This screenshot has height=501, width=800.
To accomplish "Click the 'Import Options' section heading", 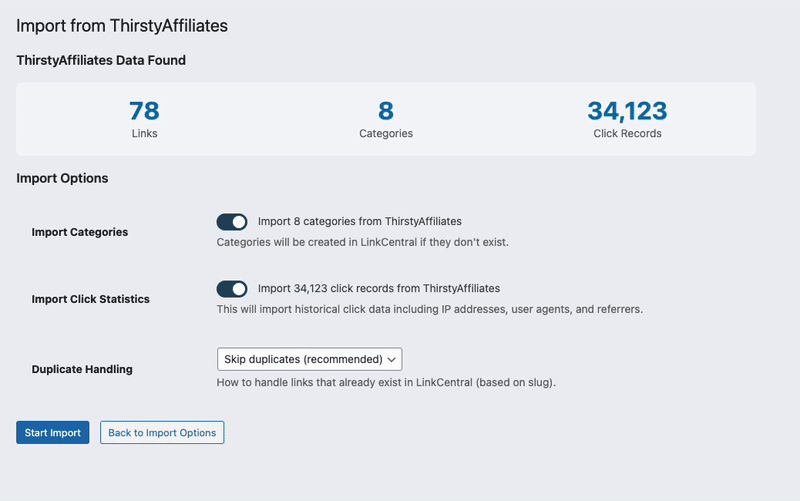I will [x=62, y=179].
